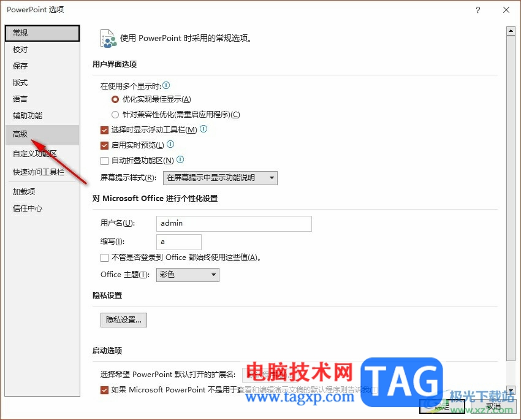Open Office 主题 dropdown
Image resolution: width=521 pixels, height=420 pixels.
tap(188, 275)
